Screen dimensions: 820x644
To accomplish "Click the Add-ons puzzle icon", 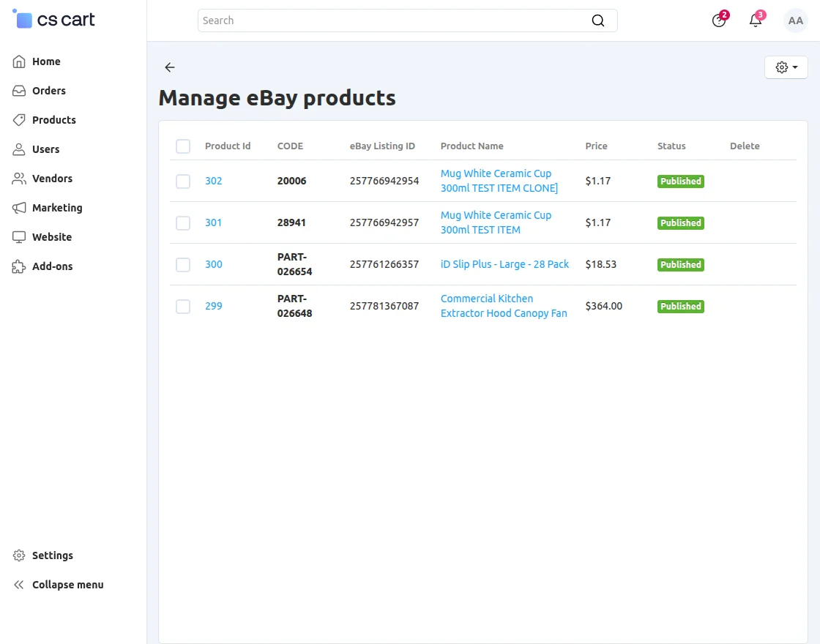I will (19, 266).
